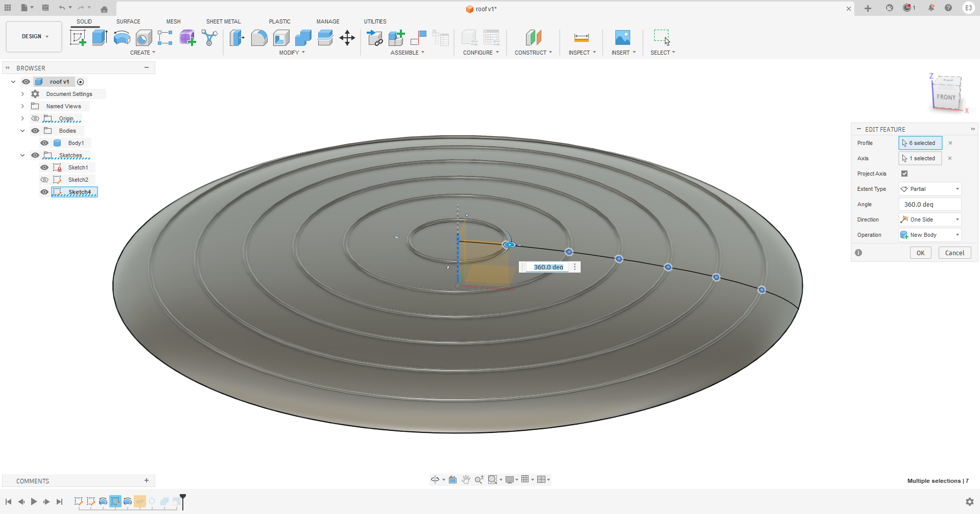Select the Joint tool in Assemble
The image size is (980, 514).
(418, 38)
